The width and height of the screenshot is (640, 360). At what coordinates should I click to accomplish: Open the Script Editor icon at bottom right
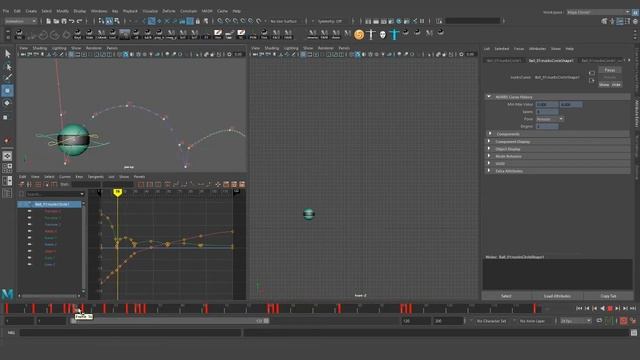tap(634, 333)
